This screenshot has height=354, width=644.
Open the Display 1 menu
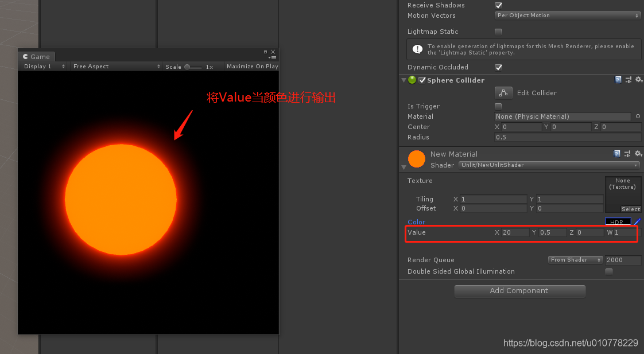point(42,66)
